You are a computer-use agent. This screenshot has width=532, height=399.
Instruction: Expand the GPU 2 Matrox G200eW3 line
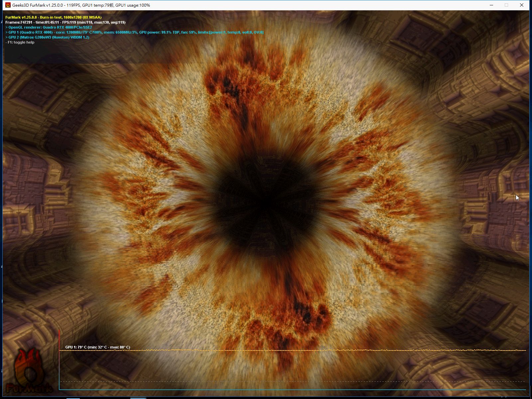pos(47,37)
